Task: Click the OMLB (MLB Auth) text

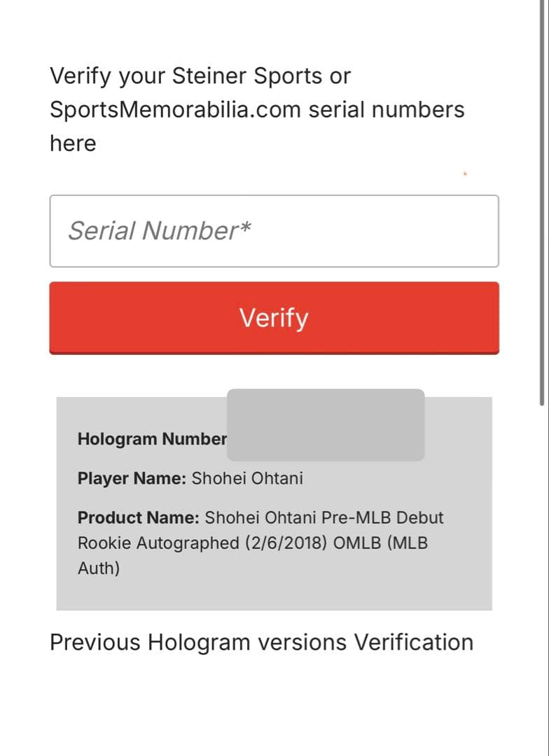Action: (x=253, y=555)
